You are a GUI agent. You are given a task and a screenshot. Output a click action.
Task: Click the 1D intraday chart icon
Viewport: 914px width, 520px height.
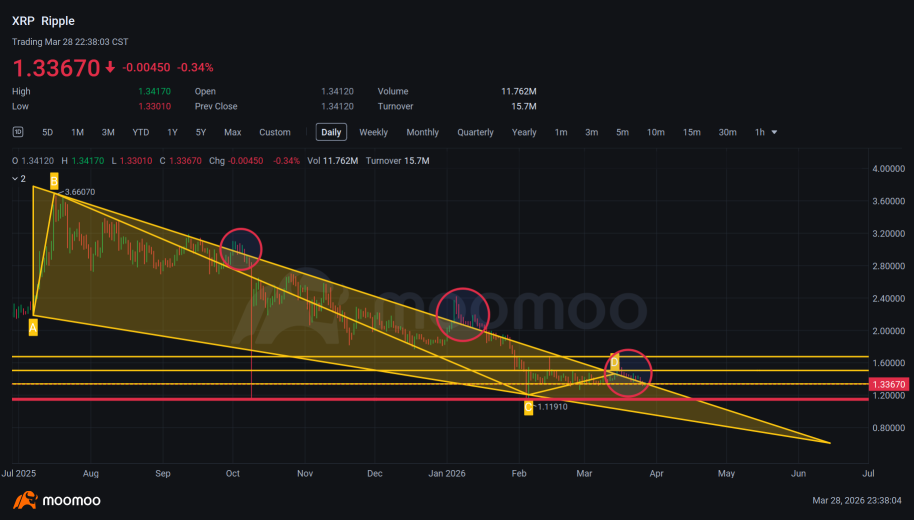(18, 132)
